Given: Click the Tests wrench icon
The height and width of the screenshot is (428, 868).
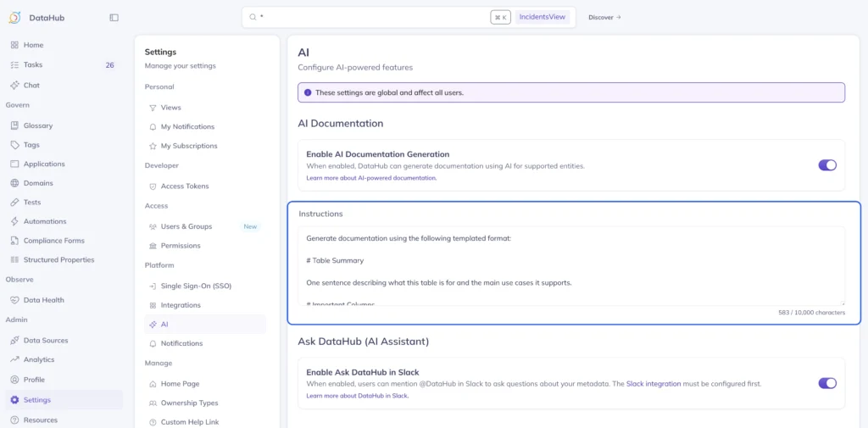Looking at the screenshot, I should point(15,202).
